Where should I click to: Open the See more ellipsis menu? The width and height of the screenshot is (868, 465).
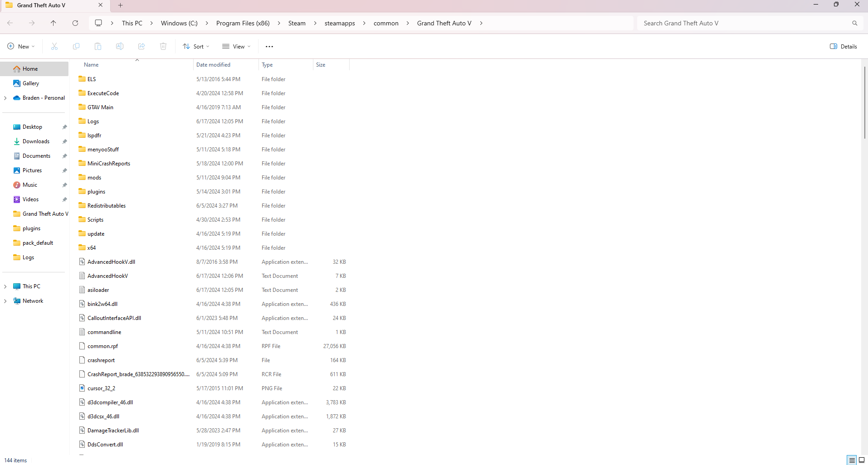pyautogui.click(x=269, y=46)
